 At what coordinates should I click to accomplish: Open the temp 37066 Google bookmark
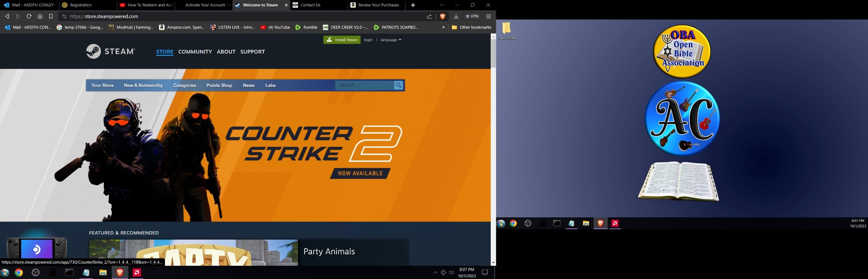(80, 27)
